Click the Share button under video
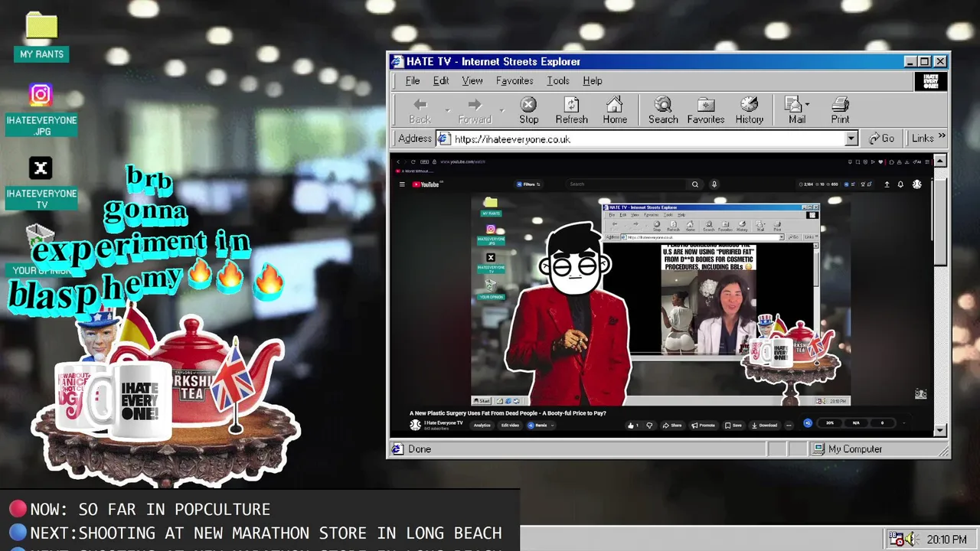 (671, 425)
